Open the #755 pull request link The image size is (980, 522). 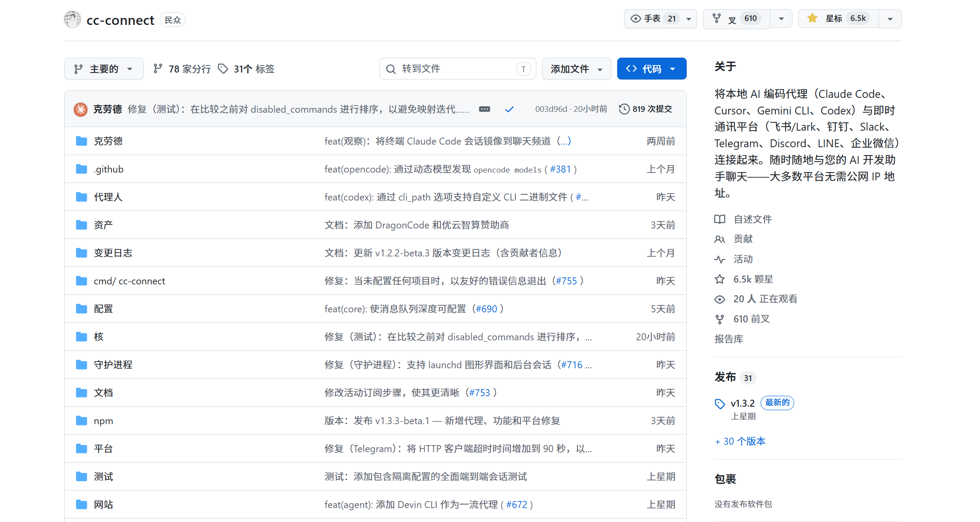(566, 281)
